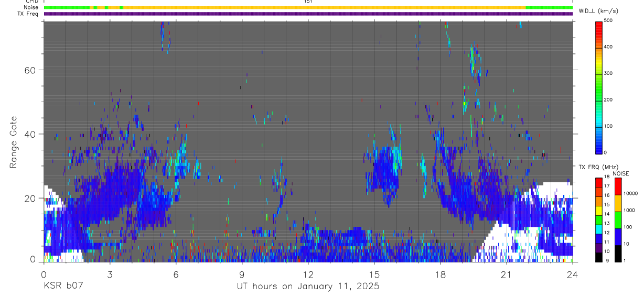Screen dimensions: 644x297
Task: Click the 1 tick on NOISE scale
Action: (x=625, y=260)
